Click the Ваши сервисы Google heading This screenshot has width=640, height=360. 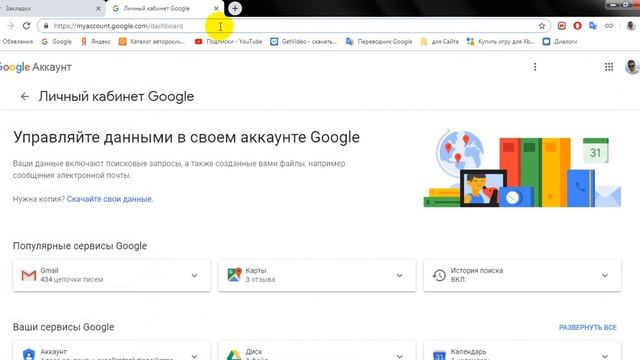pyautogui.click(x=63, y=327)
